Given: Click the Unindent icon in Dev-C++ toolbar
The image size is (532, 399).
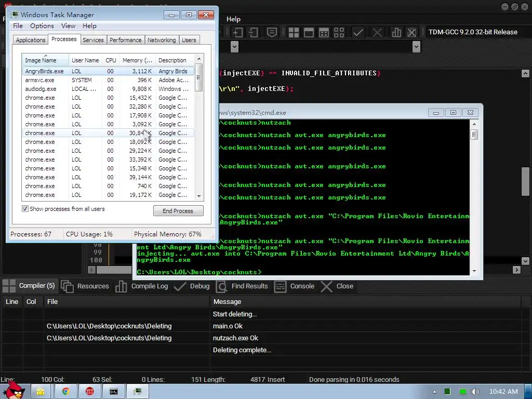Looking at the screenshot, I should tap(254, 32).
